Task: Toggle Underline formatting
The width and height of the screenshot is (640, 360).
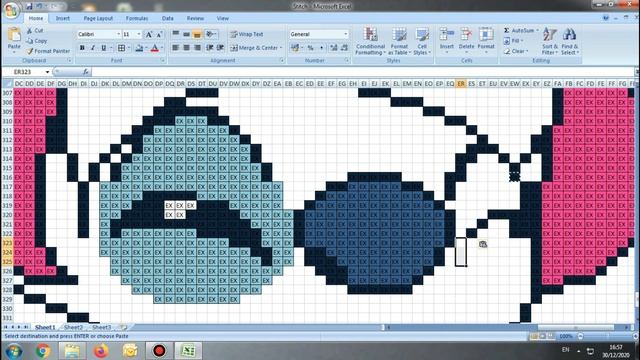Action: click(104, 48)
